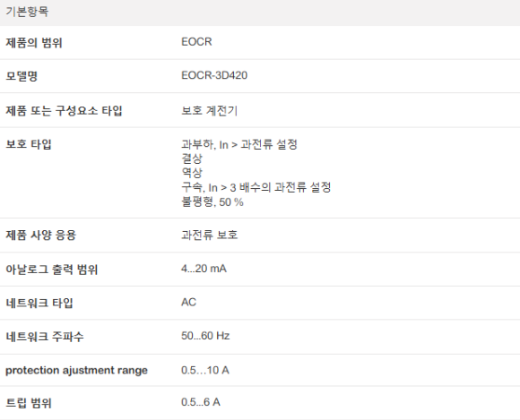Viewport: 520px width, 420px height.
Task: Click the value 4...20 mA
Action: [x=204, y=269]
